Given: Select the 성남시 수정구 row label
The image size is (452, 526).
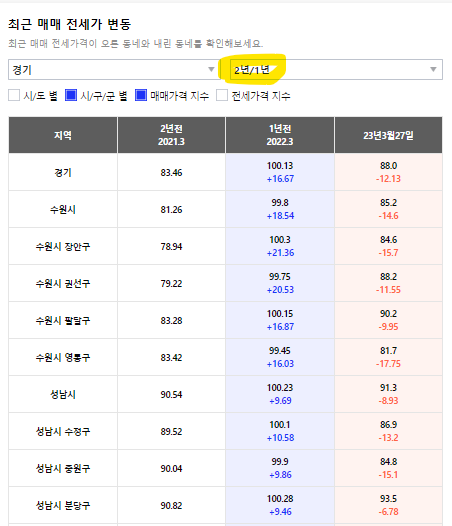Looking at the screenshot, I should click(x=63, y=431).
